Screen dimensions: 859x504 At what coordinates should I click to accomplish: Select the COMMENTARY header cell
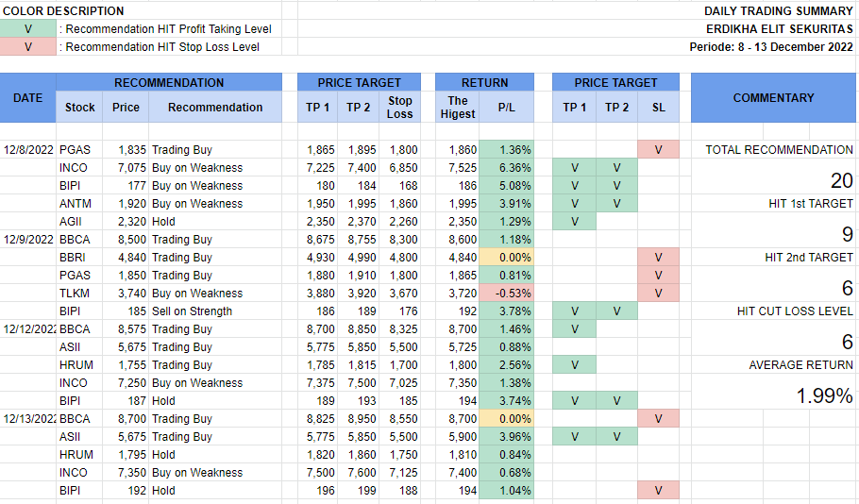click(773, 98)
